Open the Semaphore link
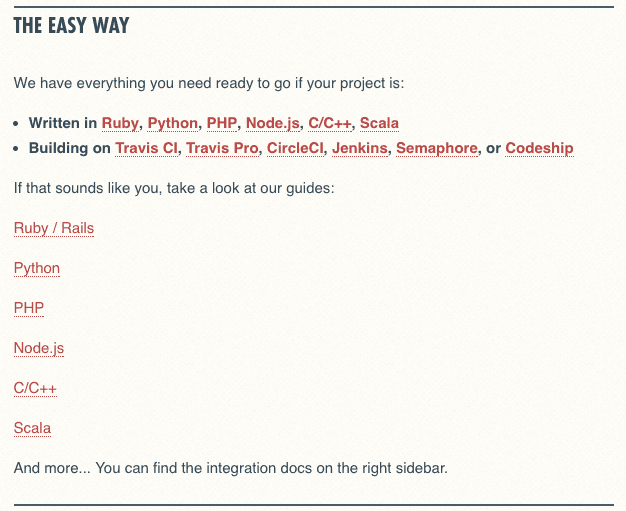Screen dimensions: 626x511 point(437,149)
